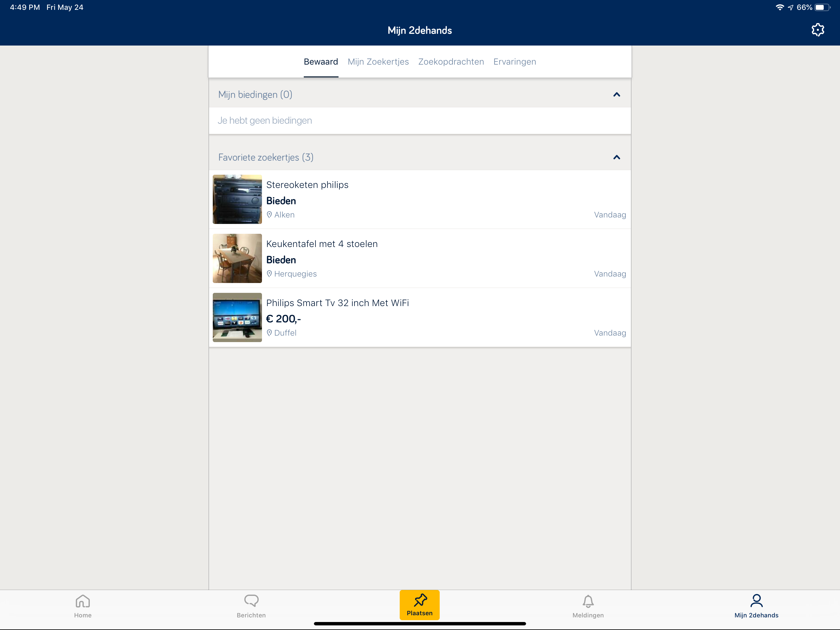The height and width of the screenshot is (630, 840).
Task: Select the Bewaard tab
Action: click(x=320, y=62)
